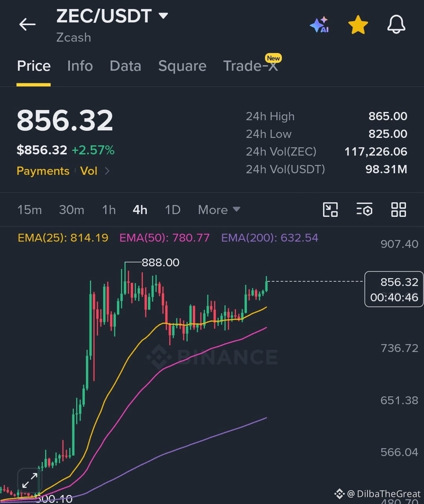424x504 pixels.
Task: Tap the EMA(25): 814.19 indicator label
Action: tap(63, 238)
